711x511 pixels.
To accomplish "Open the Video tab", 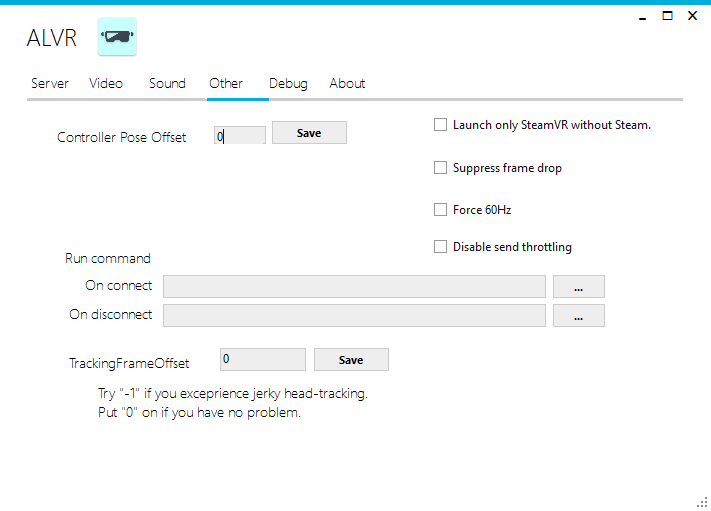I will coord(106,83).
